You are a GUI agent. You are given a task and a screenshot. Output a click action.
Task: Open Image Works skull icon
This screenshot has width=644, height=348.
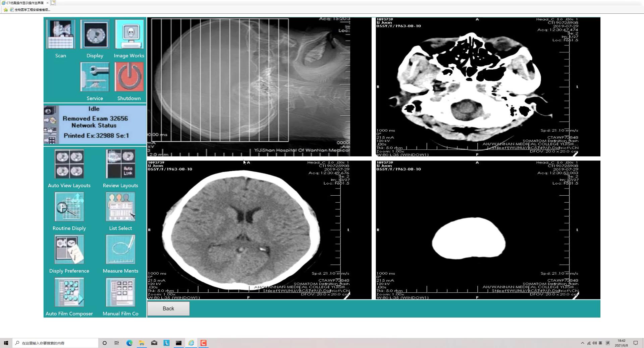129,34
